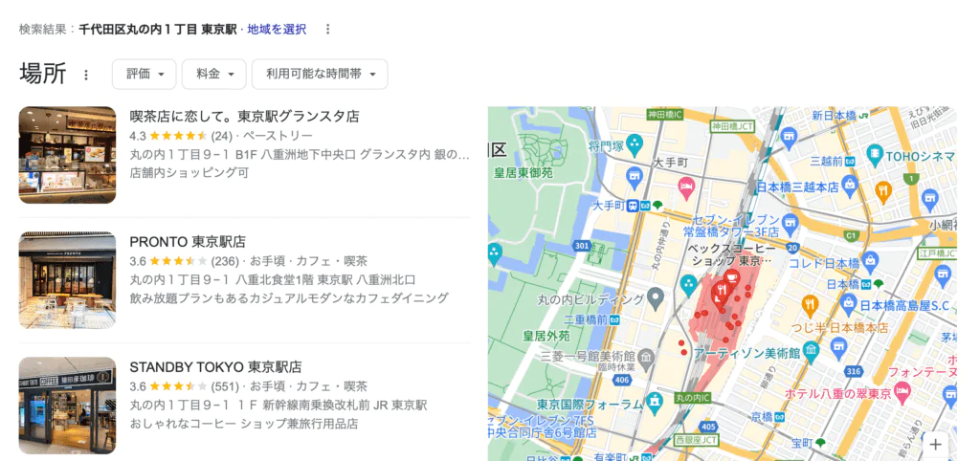Click the 喫茶店に恋して storefront photo thumbnail
Viewport: 980px width, 461px height.
click(x=68, y=155)
